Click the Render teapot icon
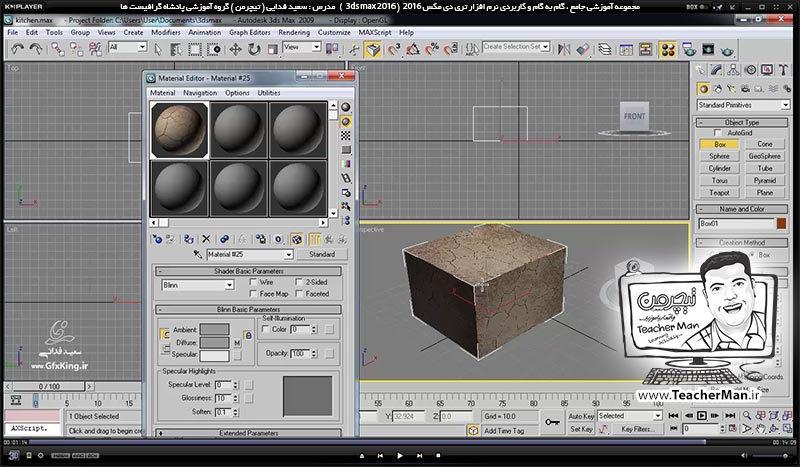Screen dimensions: 800x467 point(728,50)
